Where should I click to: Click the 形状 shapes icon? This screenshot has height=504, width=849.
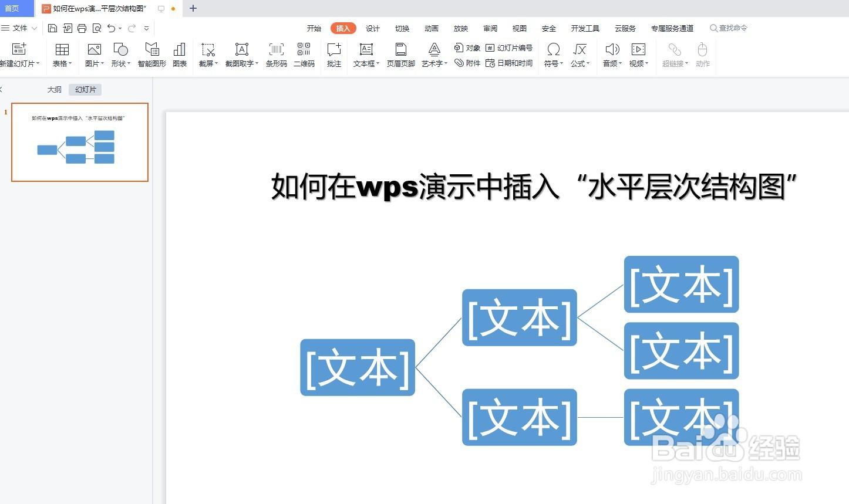[120, 49]
